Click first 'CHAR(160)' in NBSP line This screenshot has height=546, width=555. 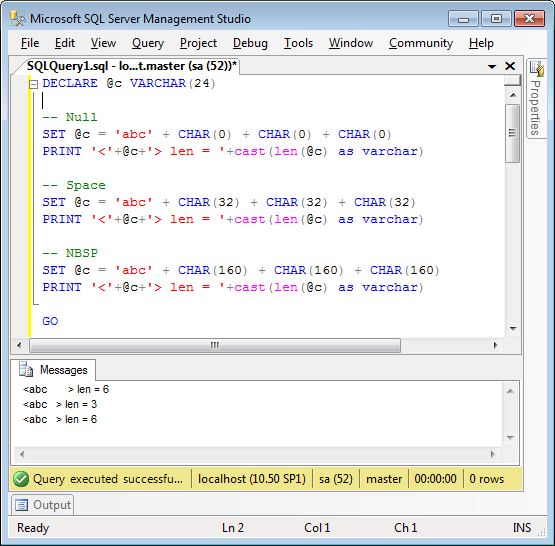213,270
